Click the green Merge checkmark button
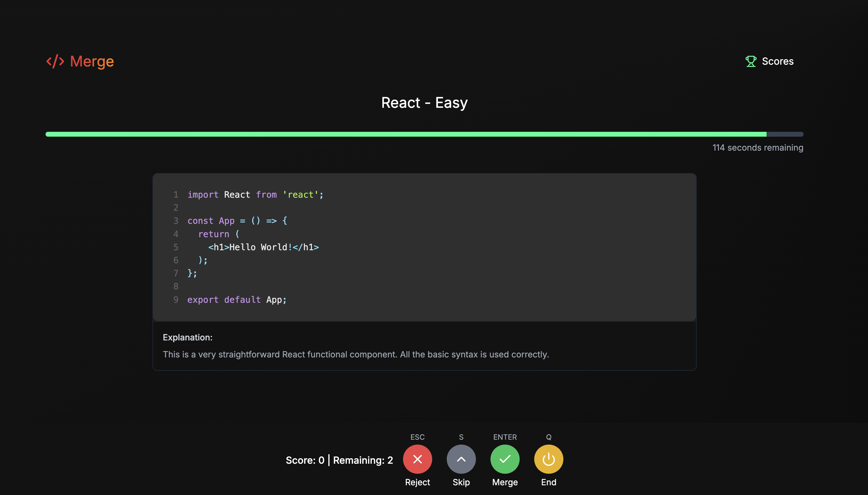 (x=504, y=459)
